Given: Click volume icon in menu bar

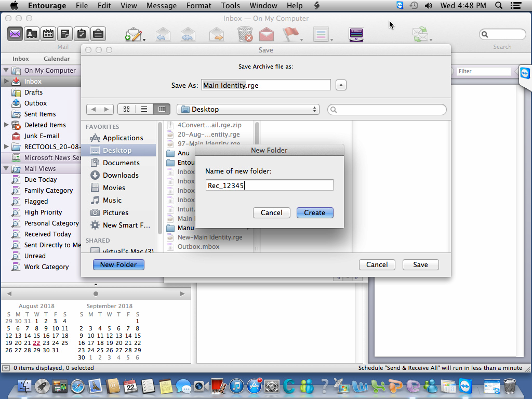Looking at the screenshot, I should click(x=429, y=5).
